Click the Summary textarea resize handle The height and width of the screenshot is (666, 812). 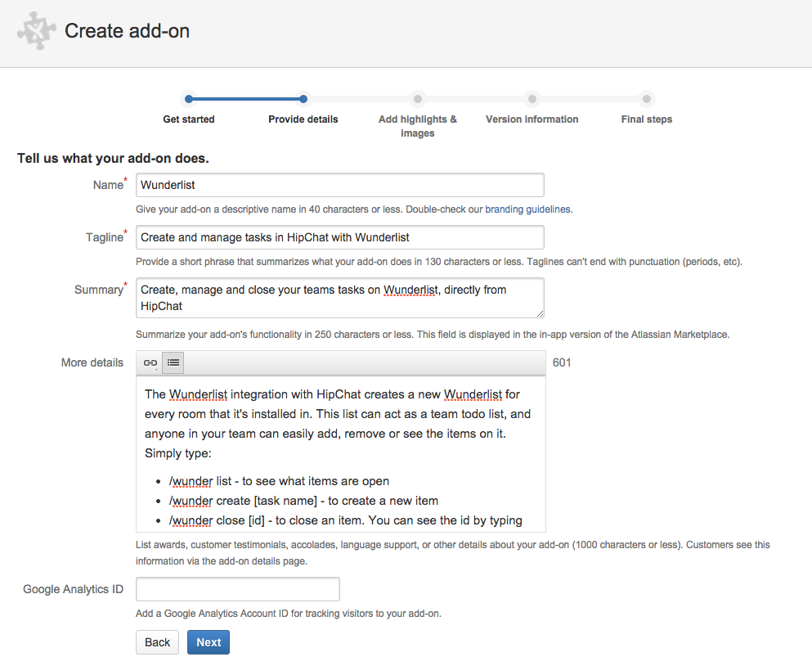tap(539, 313)
